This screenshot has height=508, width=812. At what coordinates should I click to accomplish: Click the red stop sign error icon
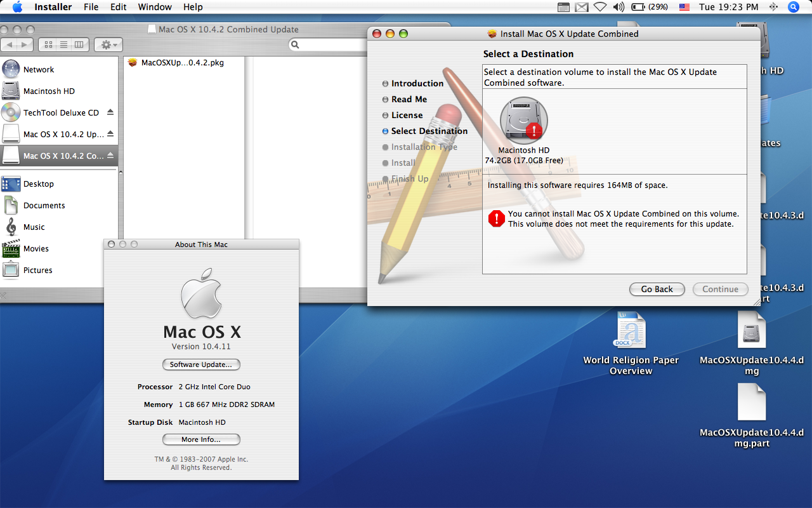pyautogui.click(x=496, y=219)
